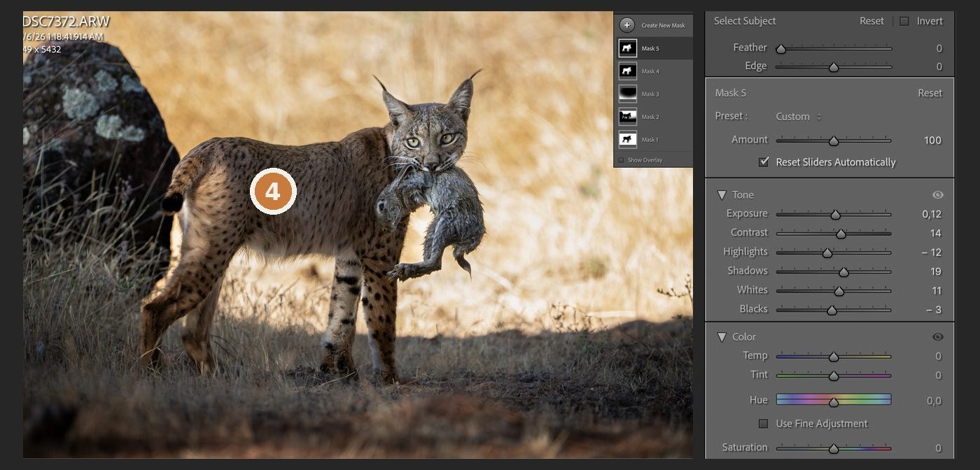Collapse the Color section triangle
Viewport: 980px width, 470px height.
click(721, 337)
